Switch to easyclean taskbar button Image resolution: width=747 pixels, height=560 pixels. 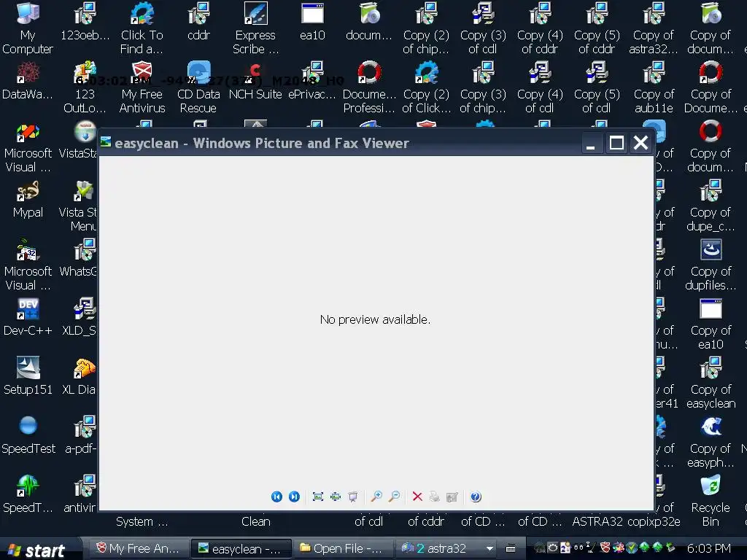pyautogui.click(x=241, y=548)
